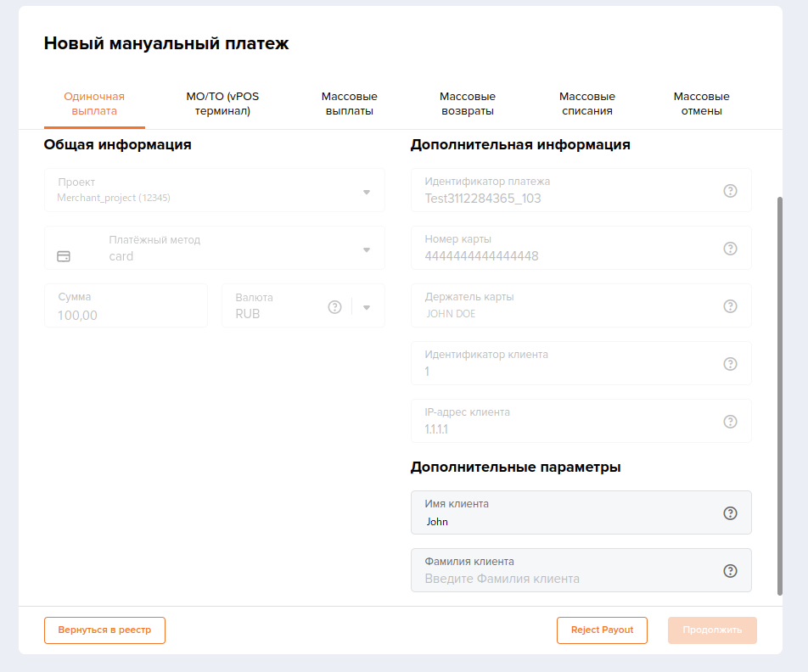Viewport: 808px width, 672px height.
Task: Switch to MO/TO (vPOS терминал) tab
Action: (222, 104)
